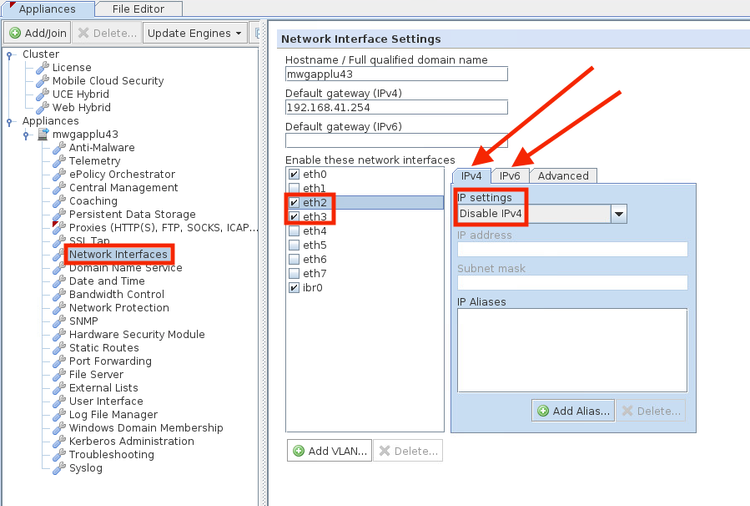
Task: Select the IPv4 settings tab
Action: click(x=471, y=176)
